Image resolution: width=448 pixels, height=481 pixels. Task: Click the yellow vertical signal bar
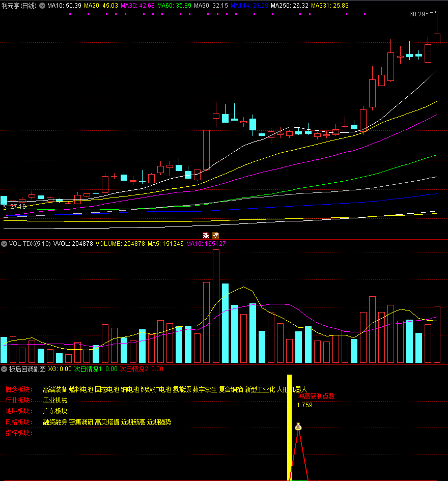tap(289, 428)
